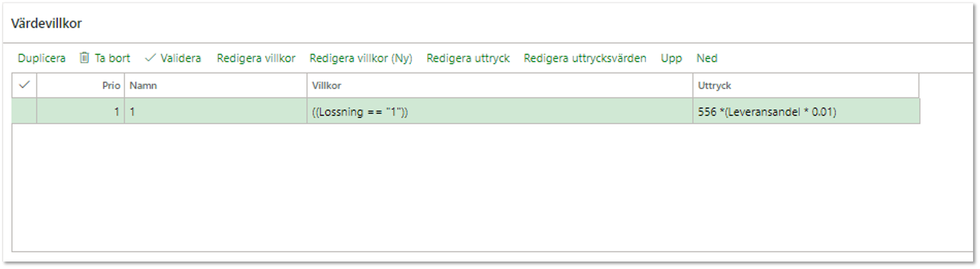Viewport: 980px width, 269px height.
Task: Click the Namn cell with value 1
Action: coord(215,112)
